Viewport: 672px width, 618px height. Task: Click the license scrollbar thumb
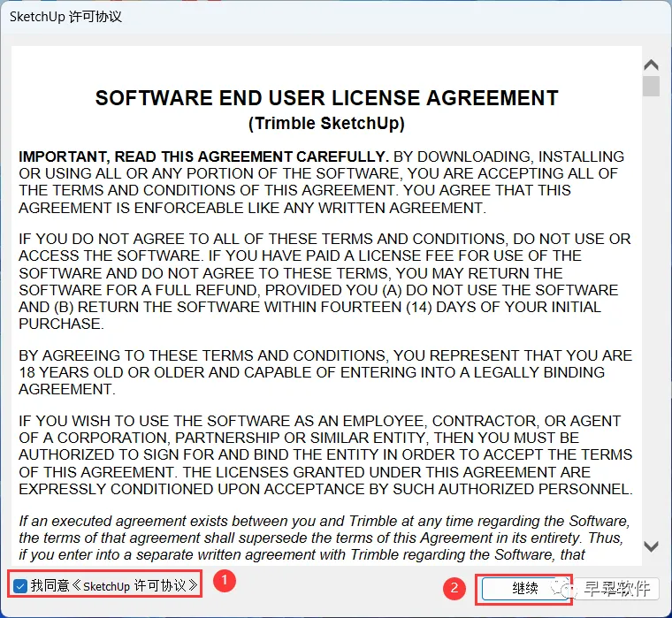tap(651, 86)
